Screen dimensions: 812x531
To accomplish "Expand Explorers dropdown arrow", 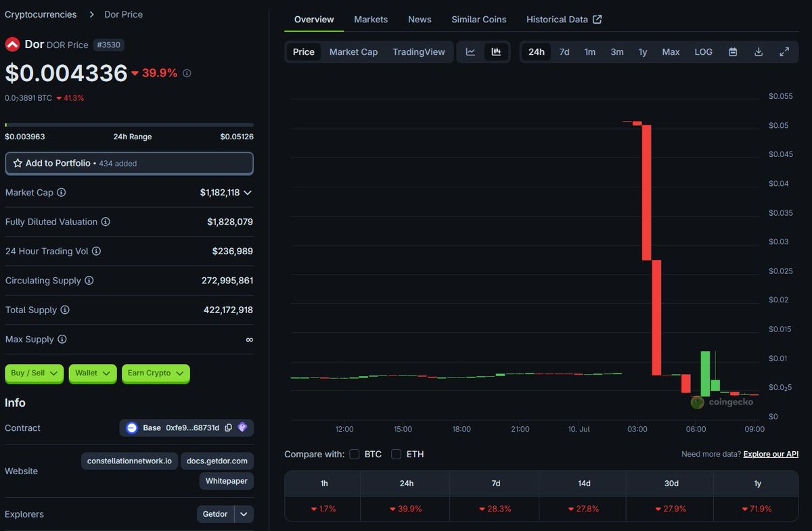I will point(244,514).
